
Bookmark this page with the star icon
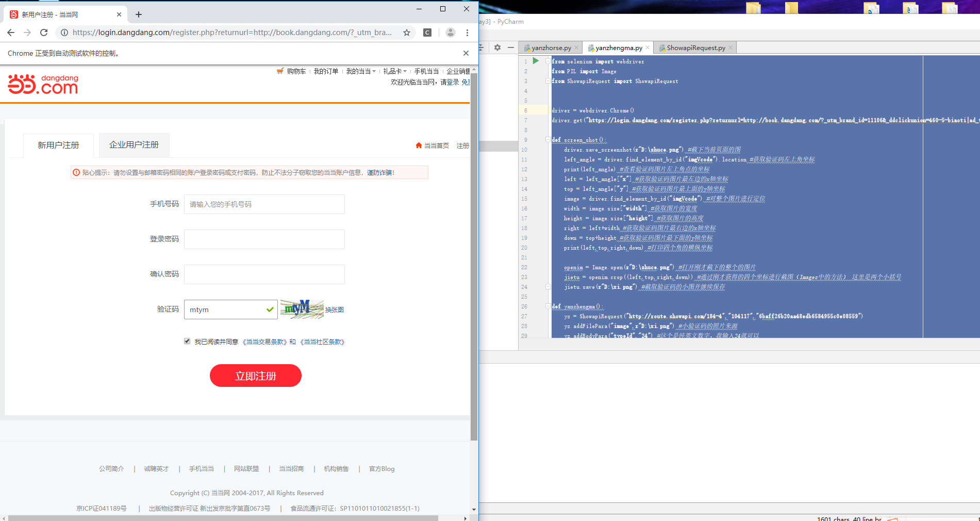(x=407, y=32)
